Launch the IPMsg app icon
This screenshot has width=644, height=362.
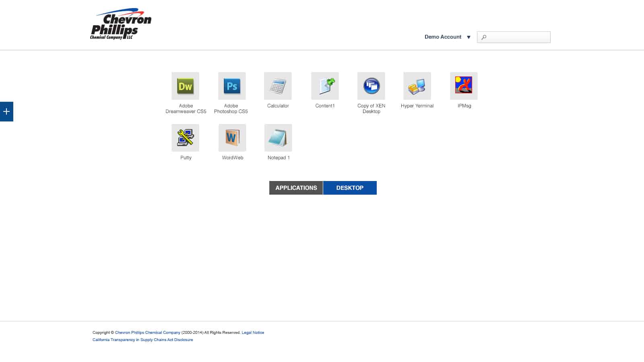[464, 86]
